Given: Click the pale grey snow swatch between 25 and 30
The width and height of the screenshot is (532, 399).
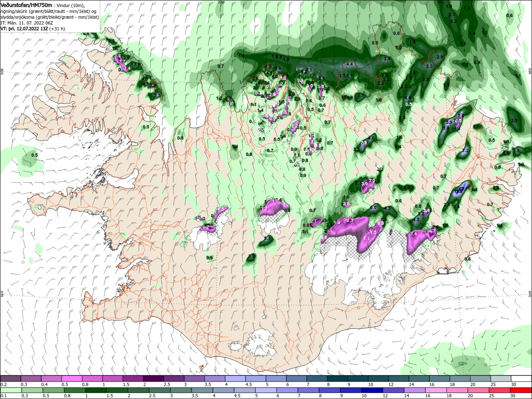Looking at the screenshot, I should 501,379.
